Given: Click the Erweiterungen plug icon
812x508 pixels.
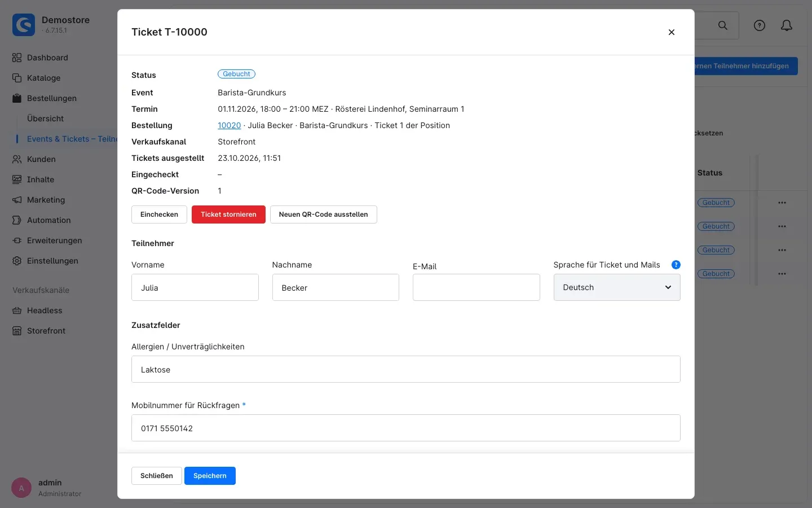Looking at the screenshot, I should coord(17,240).
